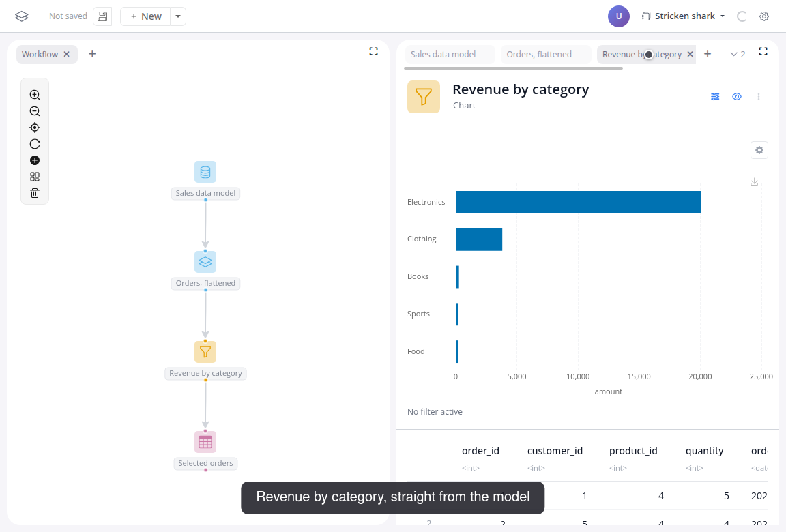Switch to the Orders, flattened tab
Image resolution: width=786 pixels, height=532 pixels.
[x=545, y=54]
